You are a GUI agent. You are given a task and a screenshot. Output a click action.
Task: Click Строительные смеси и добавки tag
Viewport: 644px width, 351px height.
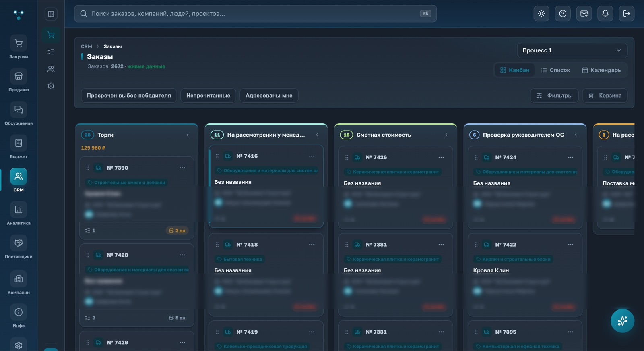[126, 183]
